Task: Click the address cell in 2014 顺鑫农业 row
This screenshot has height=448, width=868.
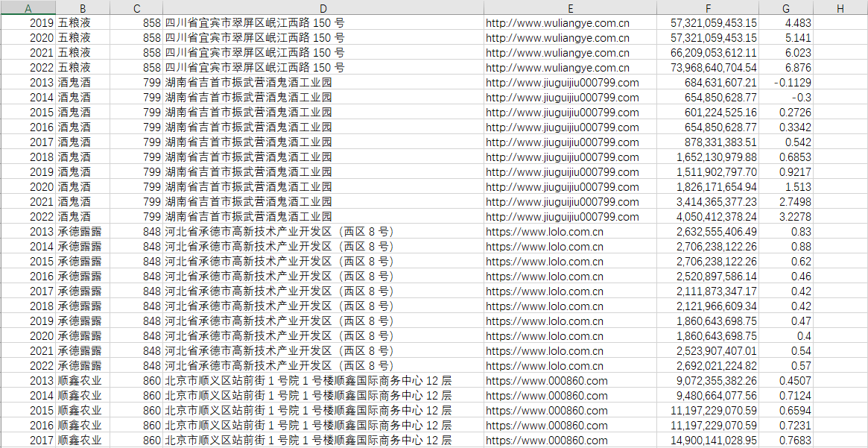Action: pyautogui.click(x=323, y=396)
